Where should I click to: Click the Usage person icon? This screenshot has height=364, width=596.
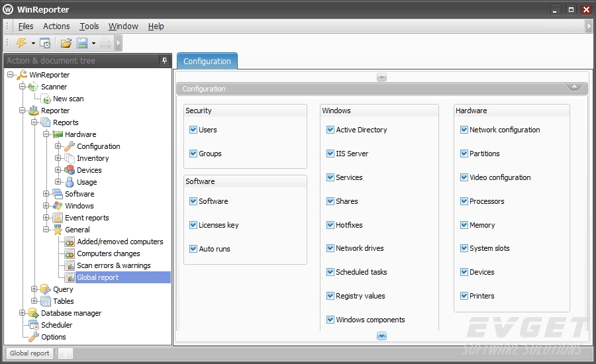pyautogui.click(x=70, y=182)
